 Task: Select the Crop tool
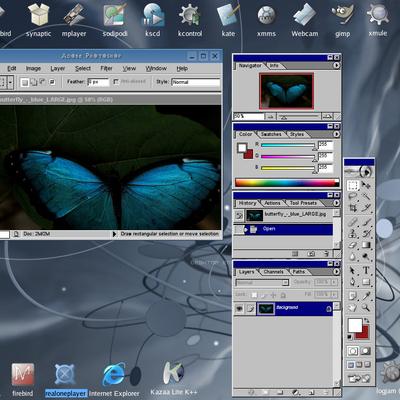coord(353,208)
